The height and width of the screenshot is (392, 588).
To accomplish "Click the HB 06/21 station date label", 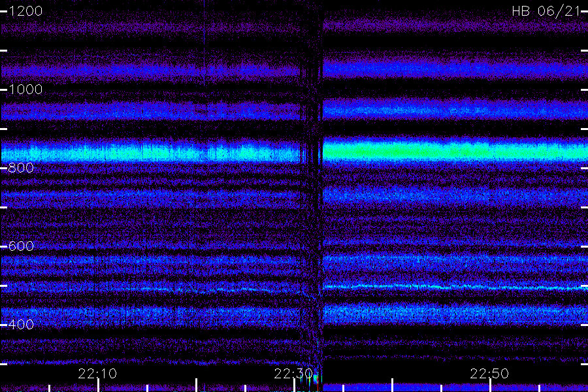I will click(x=546, y=11).
